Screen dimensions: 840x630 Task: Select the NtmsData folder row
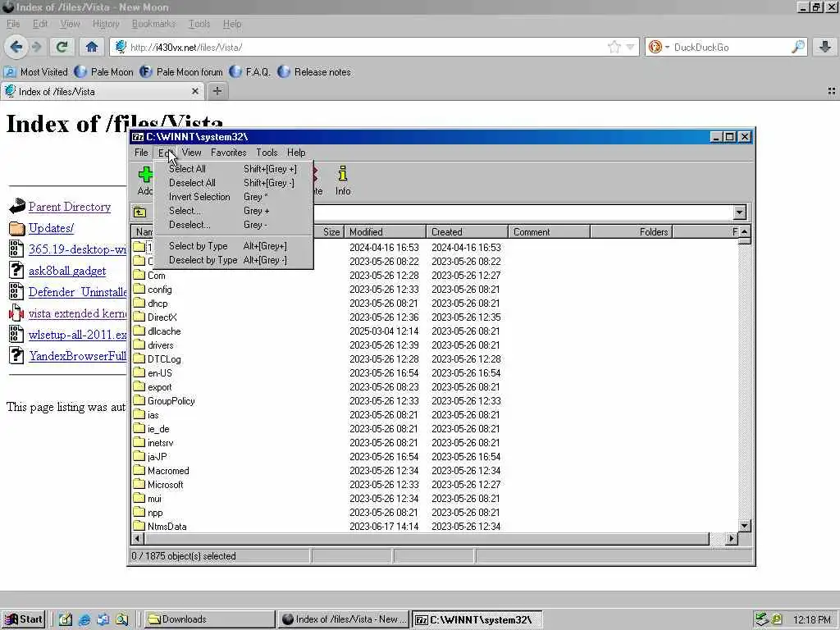(x=434, y=526)
